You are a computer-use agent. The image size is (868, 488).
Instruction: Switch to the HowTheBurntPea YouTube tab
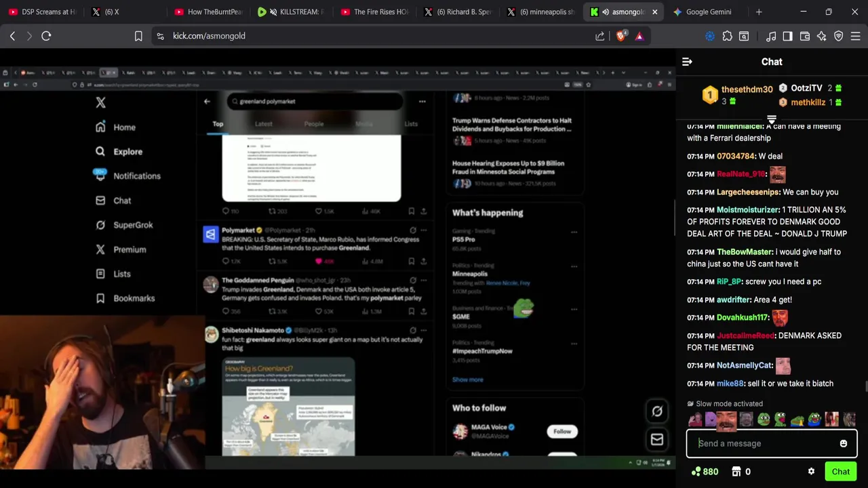click(x=208, y=12)
